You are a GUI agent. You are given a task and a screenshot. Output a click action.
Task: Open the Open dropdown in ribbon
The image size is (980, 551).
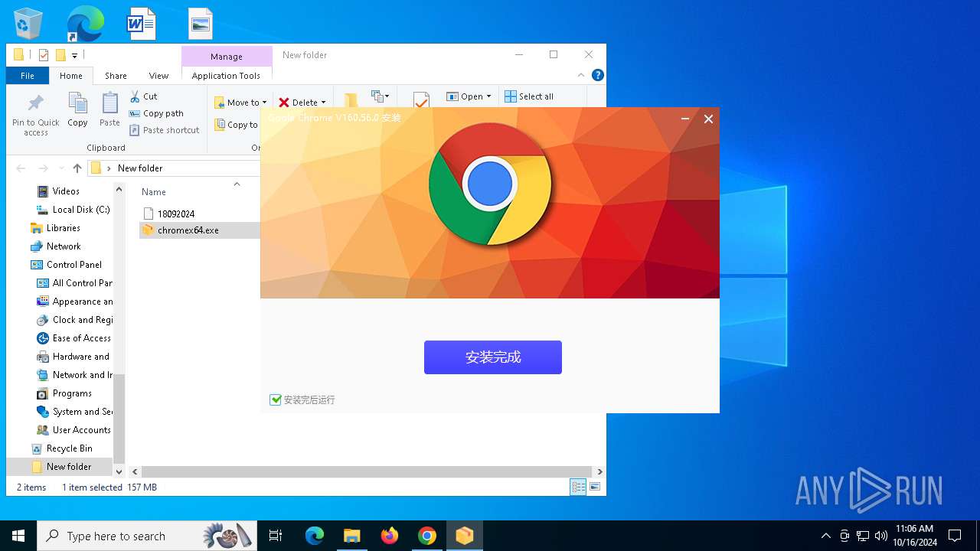pos(469,96)
